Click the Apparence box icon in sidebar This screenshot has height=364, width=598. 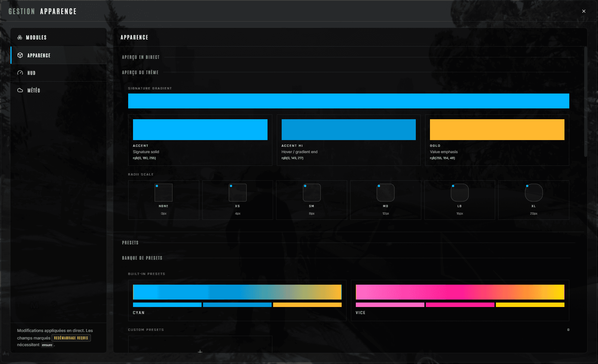click(20, 56)
